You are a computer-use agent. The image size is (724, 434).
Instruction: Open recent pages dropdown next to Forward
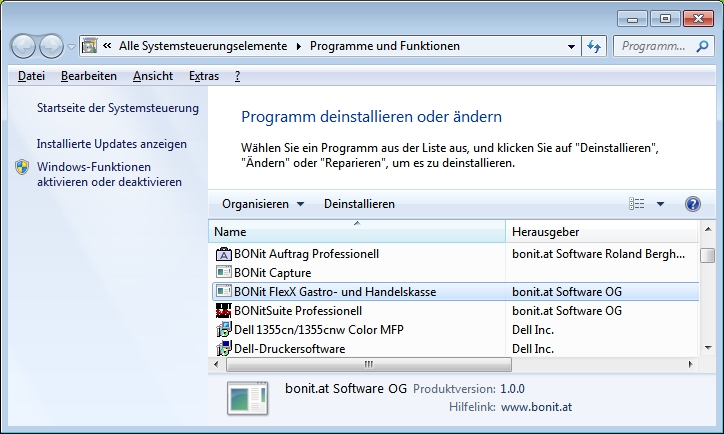[x=71, y=47]
